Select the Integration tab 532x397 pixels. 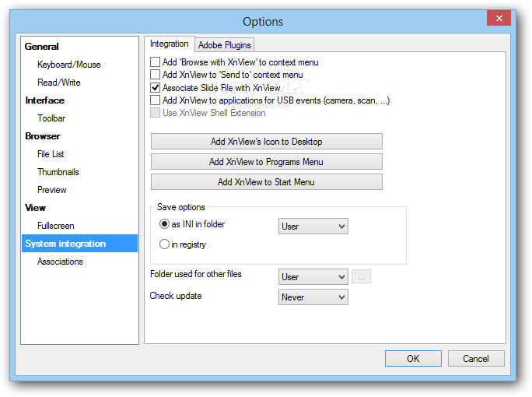[x=170, y=44]
